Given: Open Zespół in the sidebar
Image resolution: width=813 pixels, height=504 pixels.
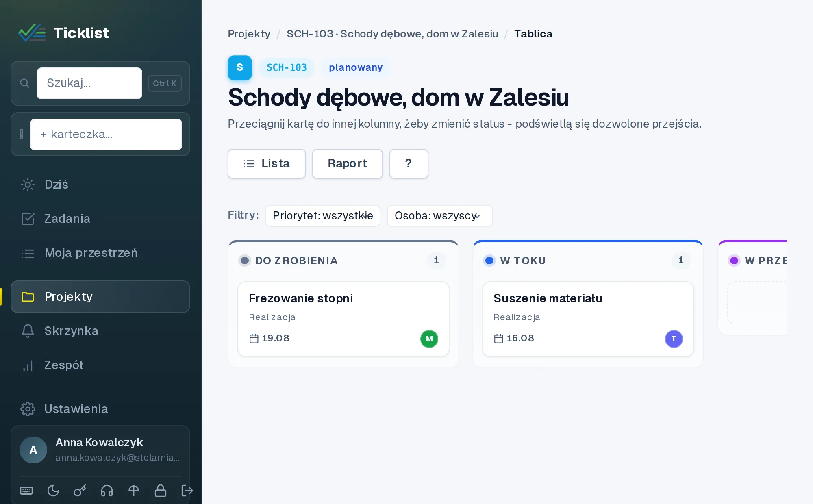Looking at the screenshot, I should pyautogui.click(x=100, y=365).
